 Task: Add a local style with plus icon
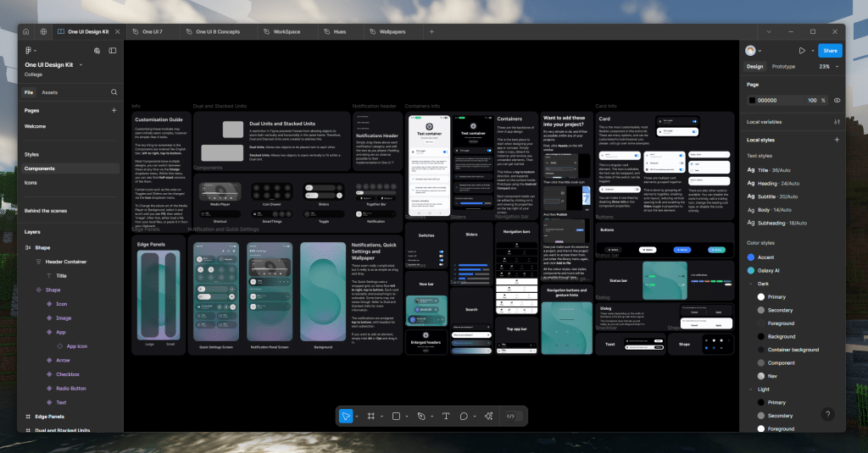pos(837,140)
